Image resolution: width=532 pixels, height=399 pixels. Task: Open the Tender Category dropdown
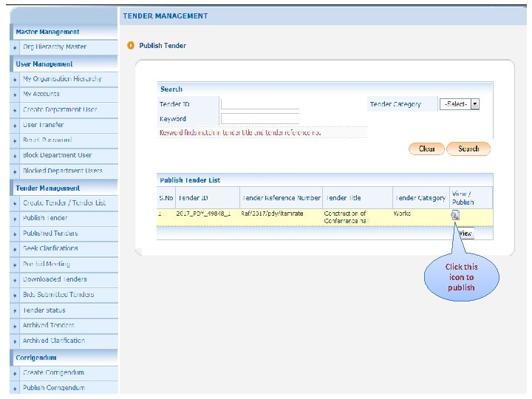pyautogui.click(x=460, y=104)
